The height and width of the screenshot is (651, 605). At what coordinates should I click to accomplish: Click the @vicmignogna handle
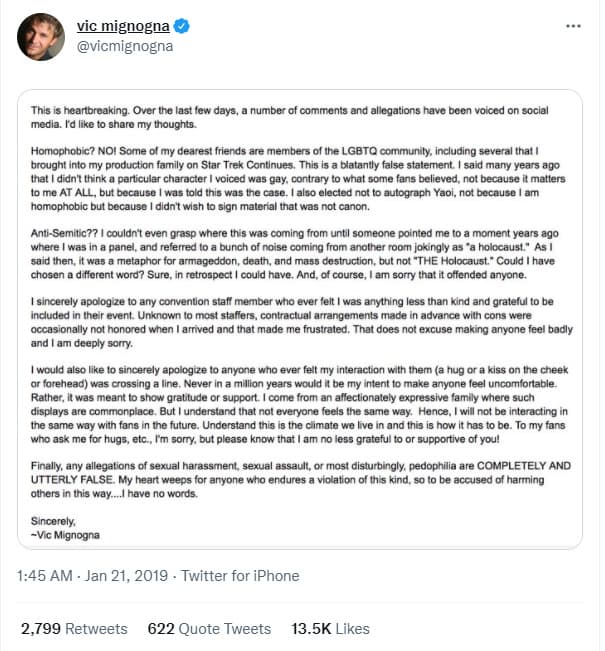[125, 46]
